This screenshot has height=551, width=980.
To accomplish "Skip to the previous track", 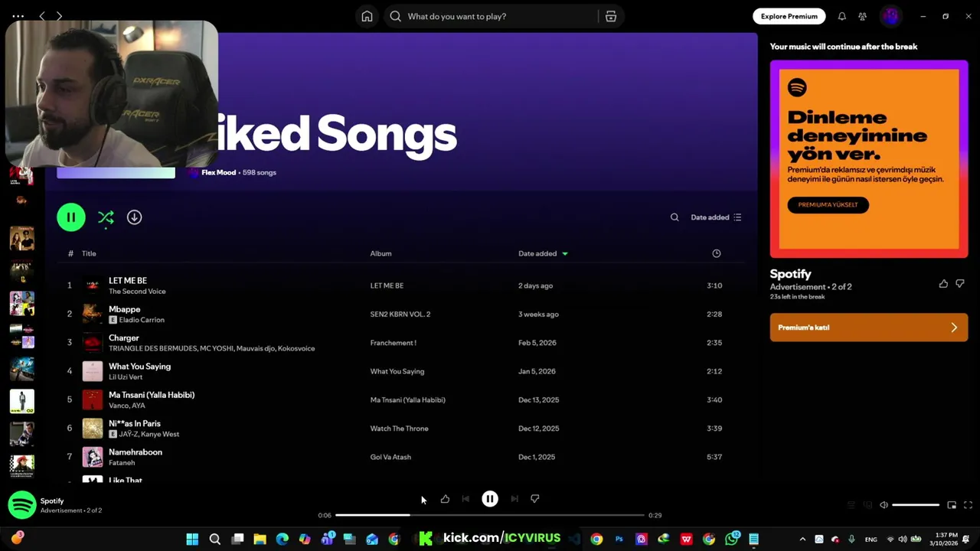I will (x=465, y=499).
